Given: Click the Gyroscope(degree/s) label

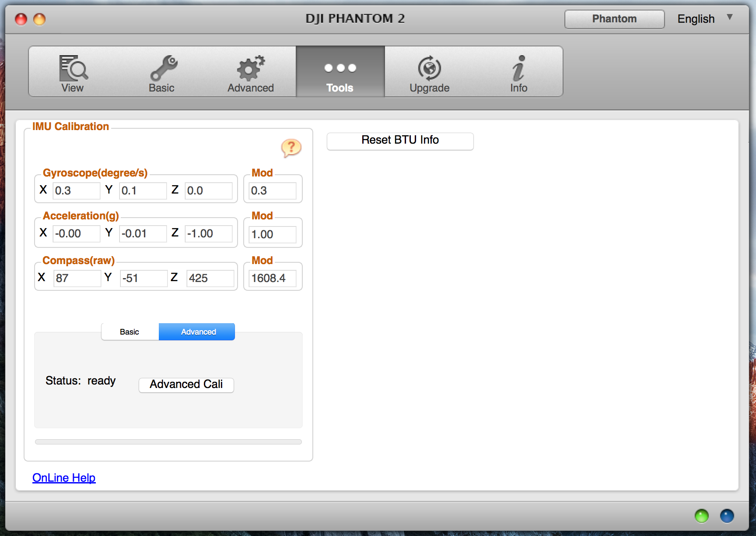Looking at the screenshot, I should [95, 173].
